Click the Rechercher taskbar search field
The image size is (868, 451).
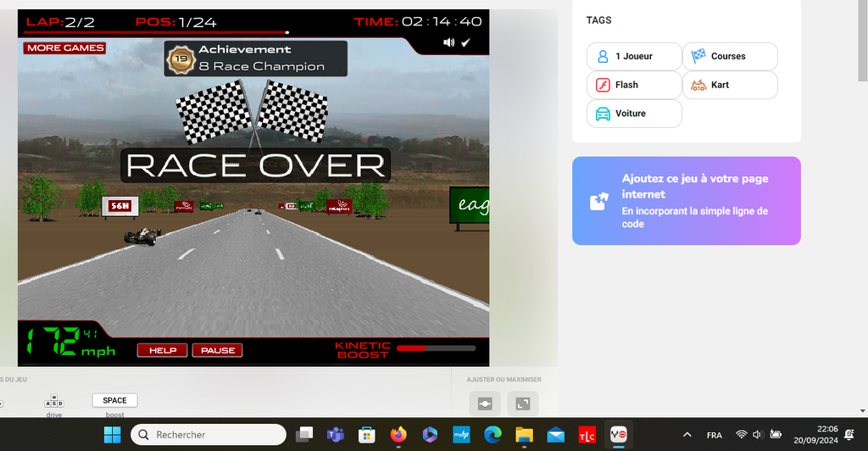(208, 435)
